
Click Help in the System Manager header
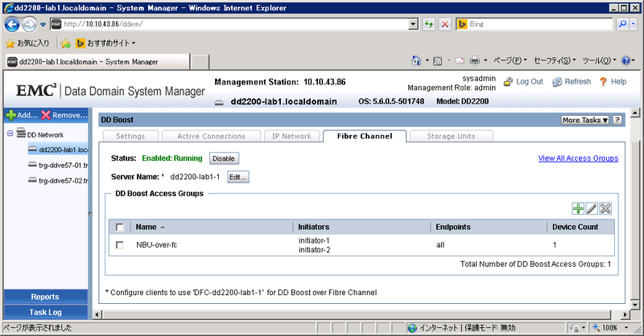pyautogui.click(x=613, y=82)
